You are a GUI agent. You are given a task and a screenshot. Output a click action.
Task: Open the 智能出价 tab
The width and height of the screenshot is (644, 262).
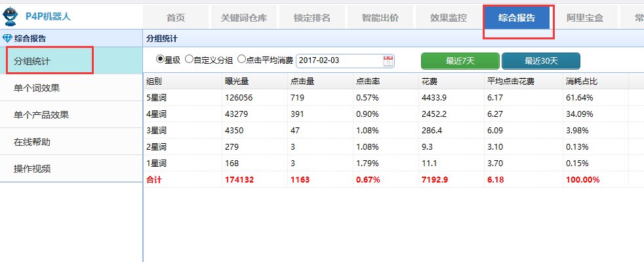pyautogui.click(x=380, y=17)
